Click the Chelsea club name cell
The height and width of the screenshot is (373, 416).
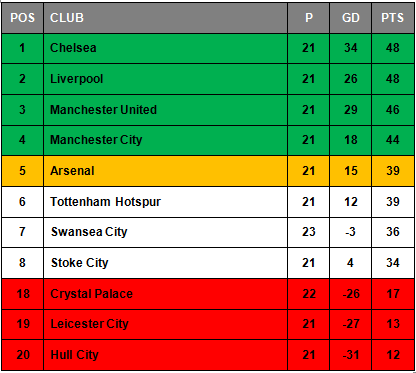tap(165, 48)
